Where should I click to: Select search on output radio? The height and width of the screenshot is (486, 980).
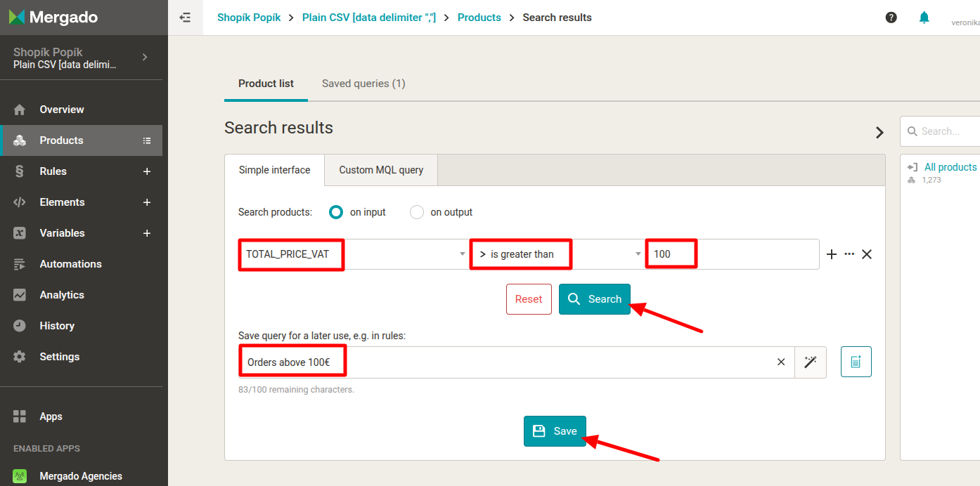417,212
